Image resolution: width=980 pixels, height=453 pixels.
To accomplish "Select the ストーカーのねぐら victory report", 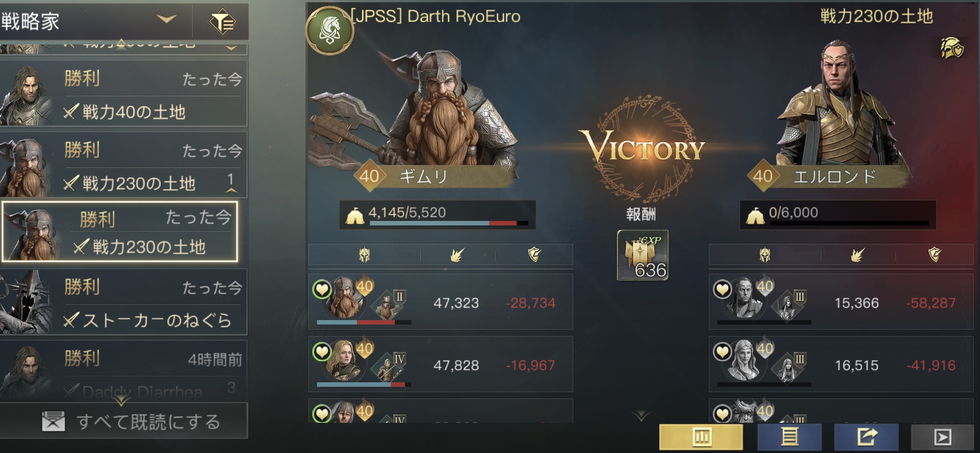I will coord(123,302).
